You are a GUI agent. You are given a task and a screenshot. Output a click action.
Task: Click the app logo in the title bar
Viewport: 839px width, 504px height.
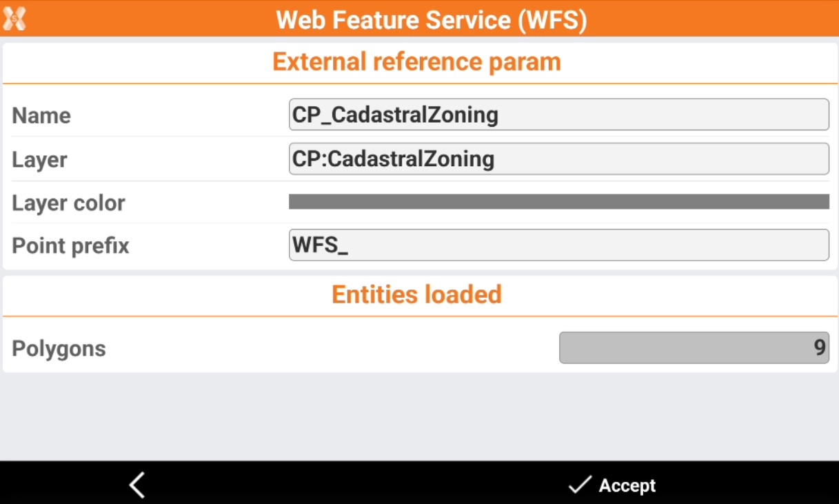click(x=14, y=19)
